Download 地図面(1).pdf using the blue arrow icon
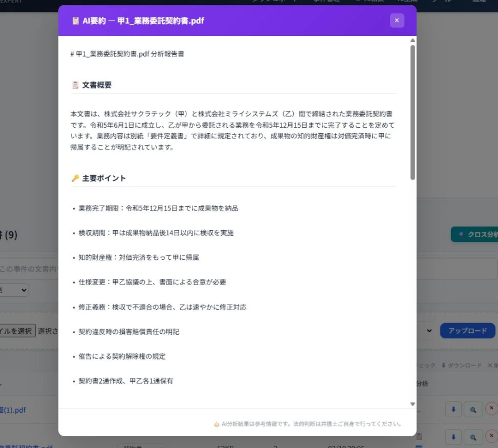Viewport: 498px width, 448px height. pos(453,409)
